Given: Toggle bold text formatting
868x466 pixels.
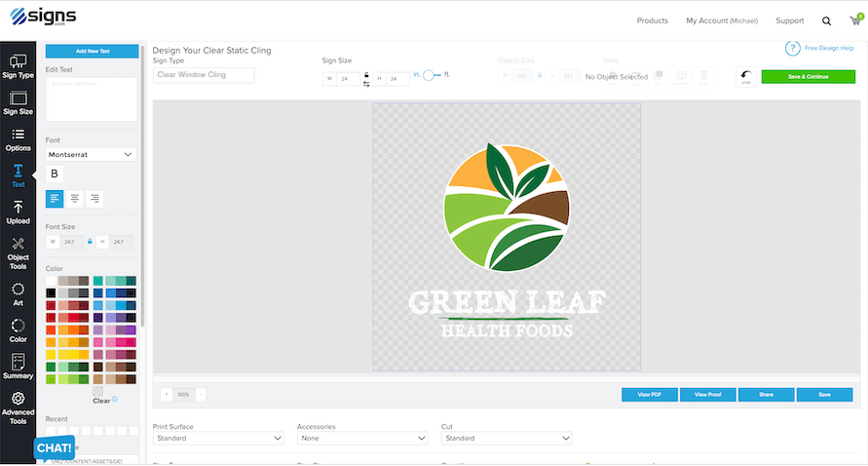Looking at the screenshot, I should 55,174.
